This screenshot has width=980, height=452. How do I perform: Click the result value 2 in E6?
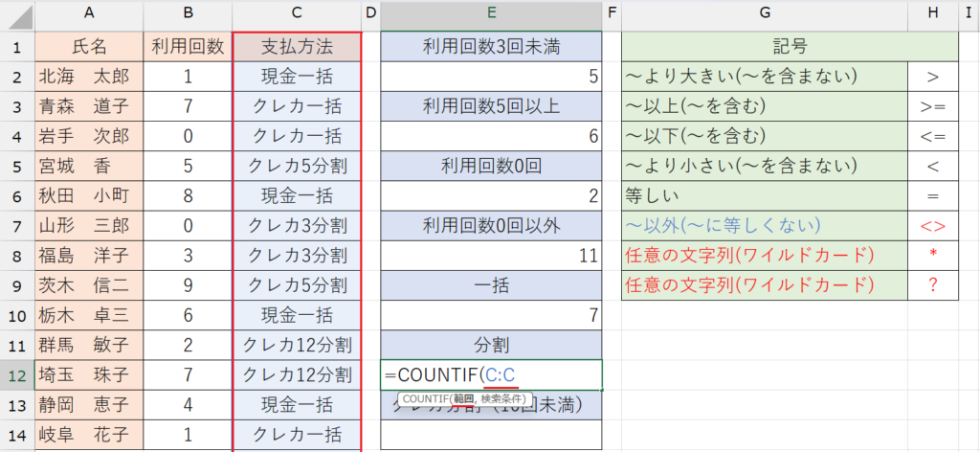coord(491,195)
